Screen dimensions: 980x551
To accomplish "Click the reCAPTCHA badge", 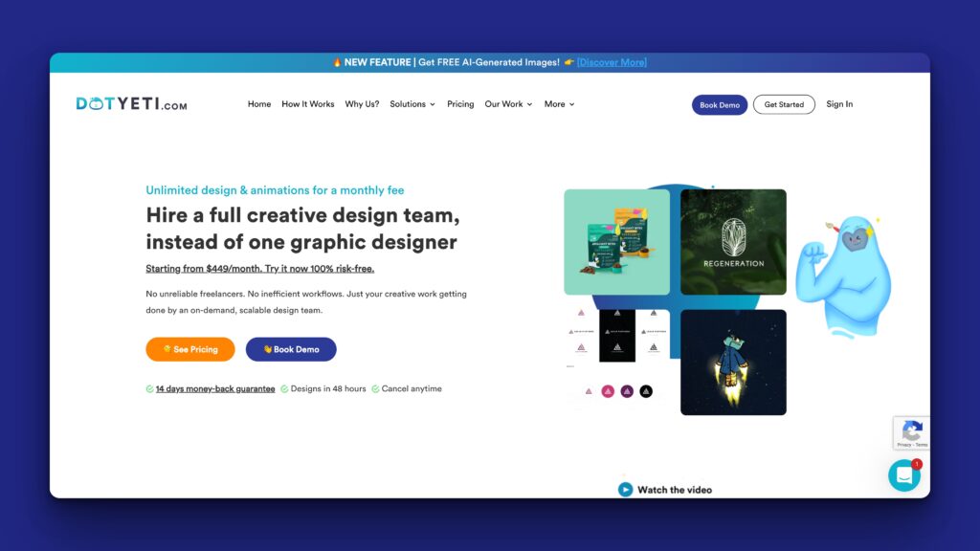I will point(911,432).
